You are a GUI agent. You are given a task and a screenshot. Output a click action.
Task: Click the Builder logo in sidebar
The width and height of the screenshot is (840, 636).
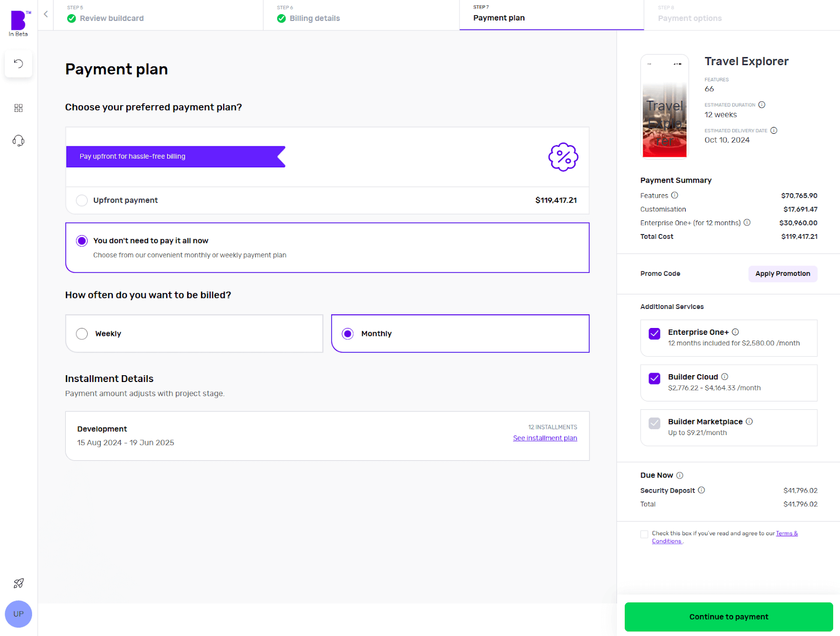(x=18, y=21)
